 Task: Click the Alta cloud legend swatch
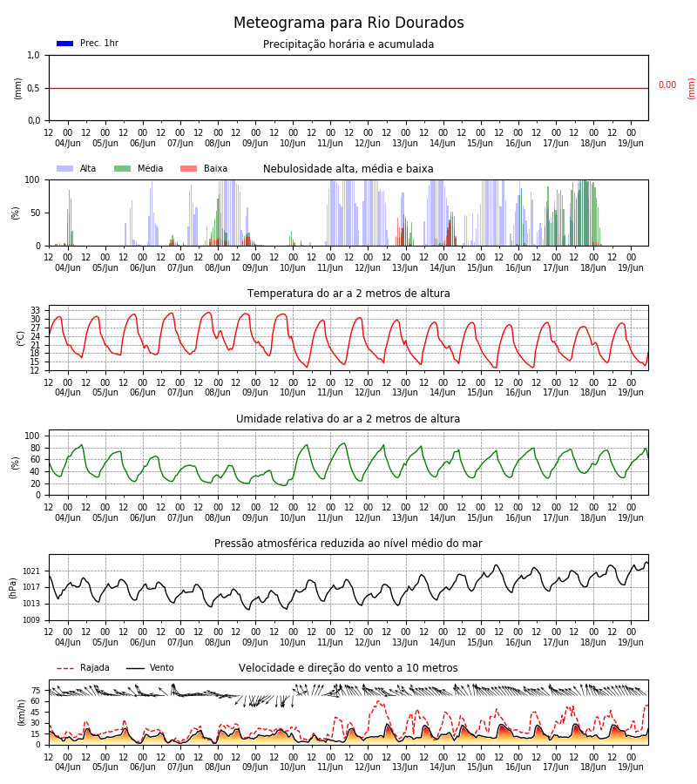[65, 168]
